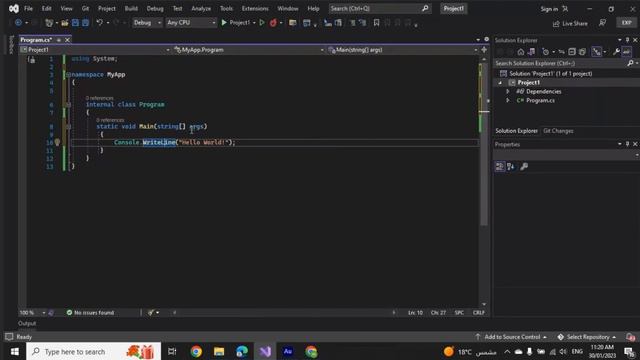This screenshot has height=360, width=640.
Task: Open the Project1 navigation dropdown
Action: point(95,50)
